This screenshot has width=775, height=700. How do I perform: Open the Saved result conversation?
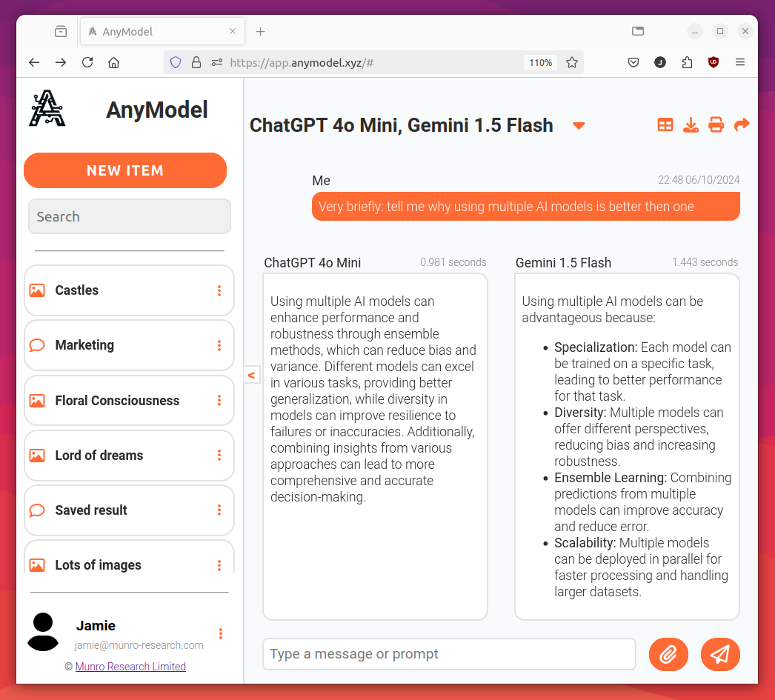tap(129, 510)
